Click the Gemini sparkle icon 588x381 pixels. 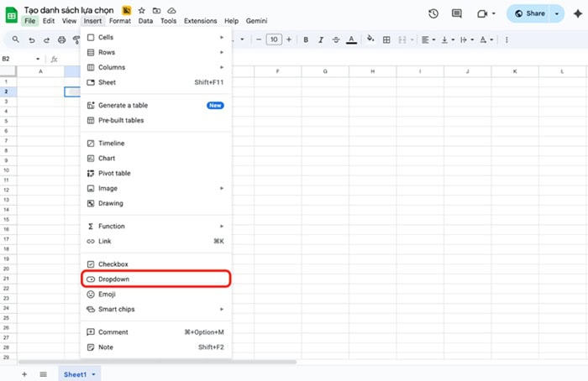(576, 13)
